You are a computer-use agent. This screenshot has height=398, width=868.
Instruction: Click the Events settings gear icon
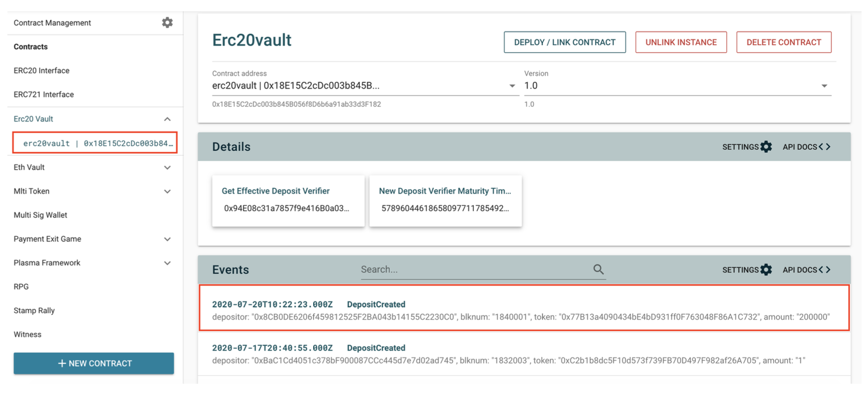pos(766,269)
